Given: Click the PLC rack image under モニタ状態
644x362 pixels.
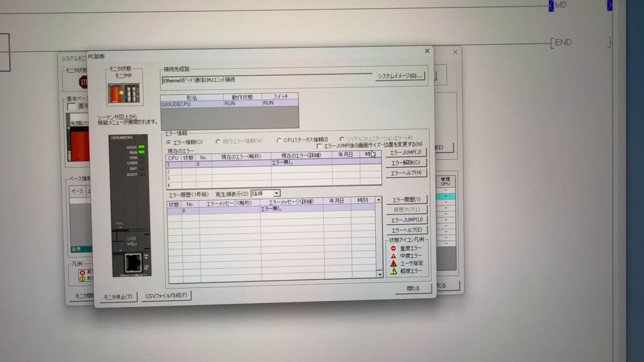Looking at the screenshot, I should [x=124, y=94].
